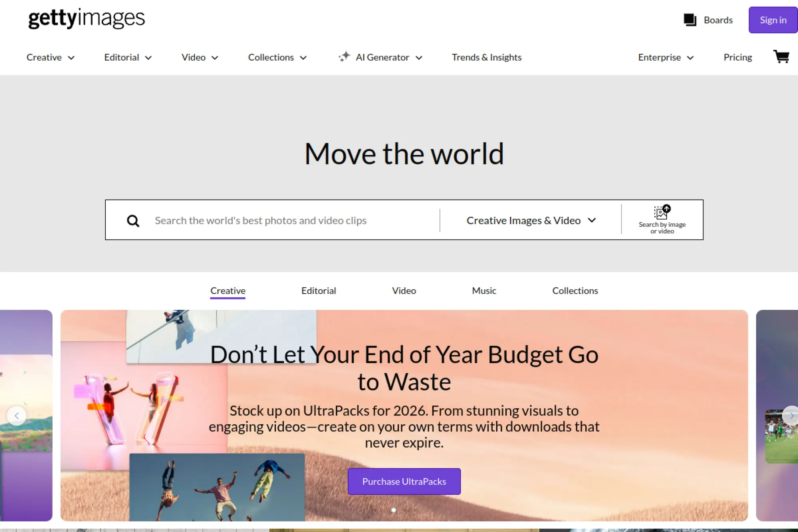
Task: Open the shopping cart icon
Action: pyautogui.click(x=781, y=57)
